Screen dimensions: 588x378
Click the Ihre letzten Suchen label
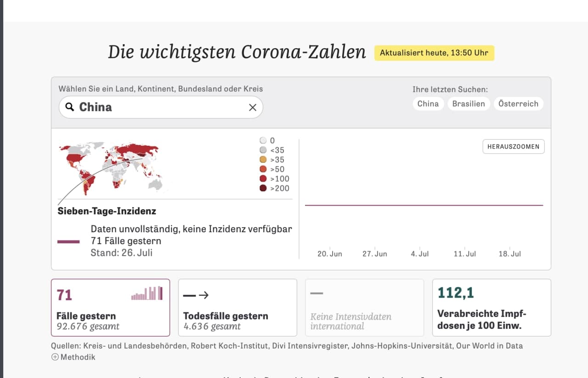450,90
